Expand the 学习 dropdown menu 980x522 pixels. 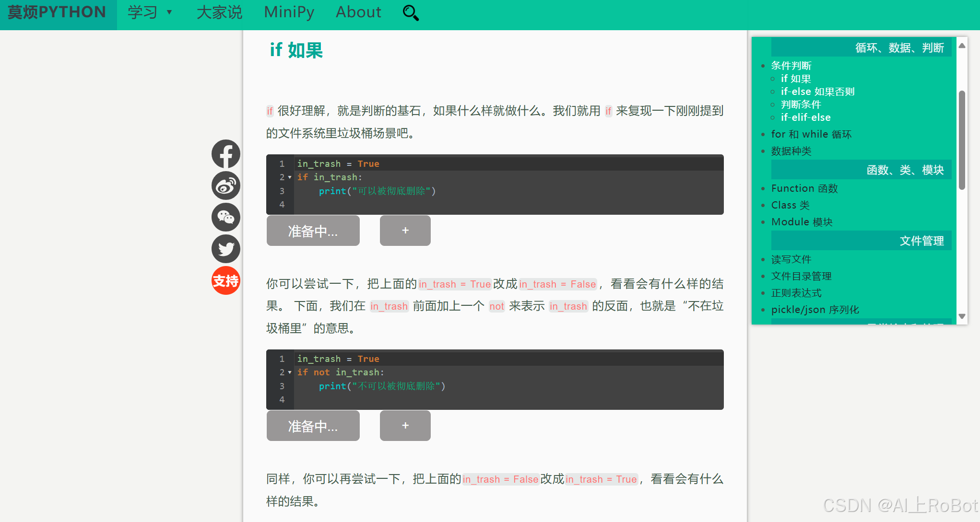pyautogui.click(x=150, y=12)
